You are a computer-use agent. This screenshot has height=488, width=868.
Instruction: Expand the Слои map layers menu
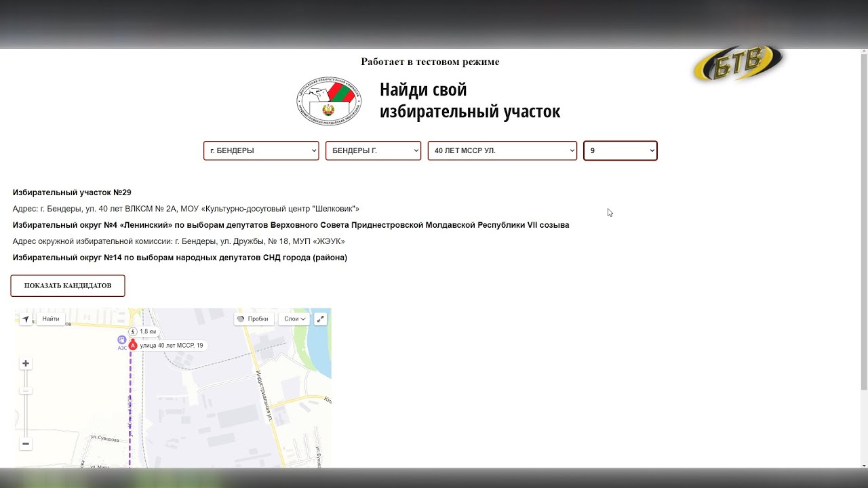coord(295,319)
